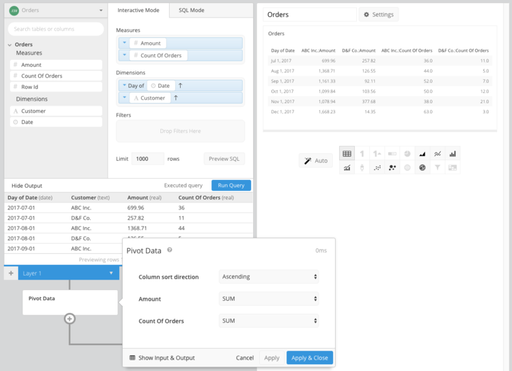Screen dimensions: 512x371
Task: Click the Drop Filters Here area
Action: coord(180,131)
